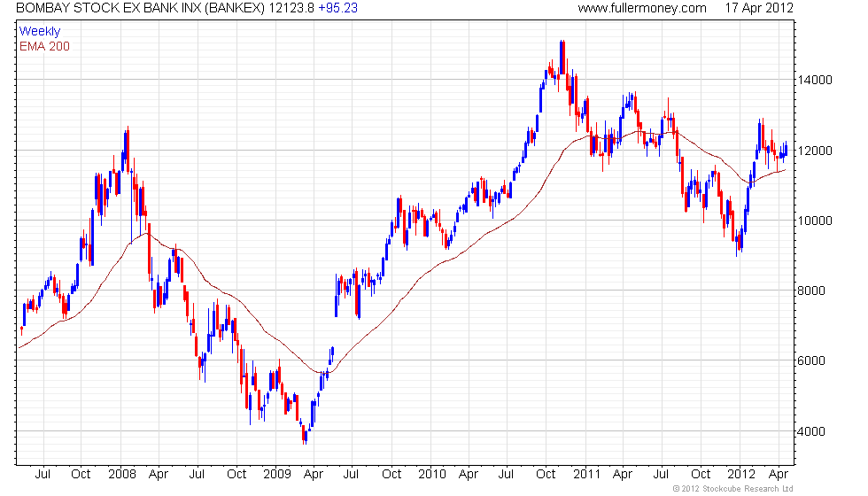The image size is (868, 496).
Task: Click the 8000 price axis label
Action: coord(811,291)
